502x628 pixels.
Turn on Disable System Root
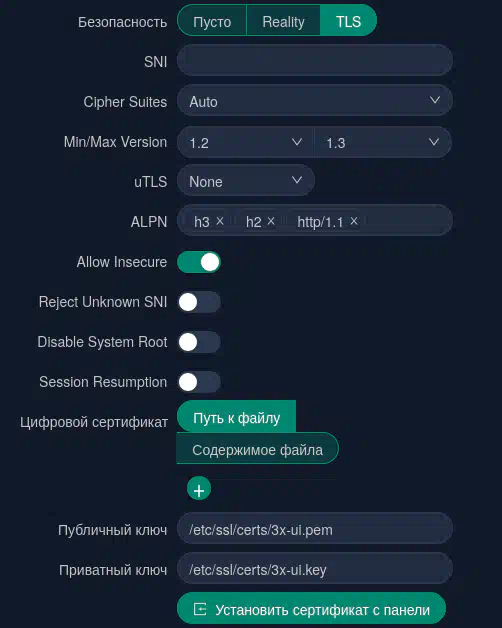click(199, 342)
